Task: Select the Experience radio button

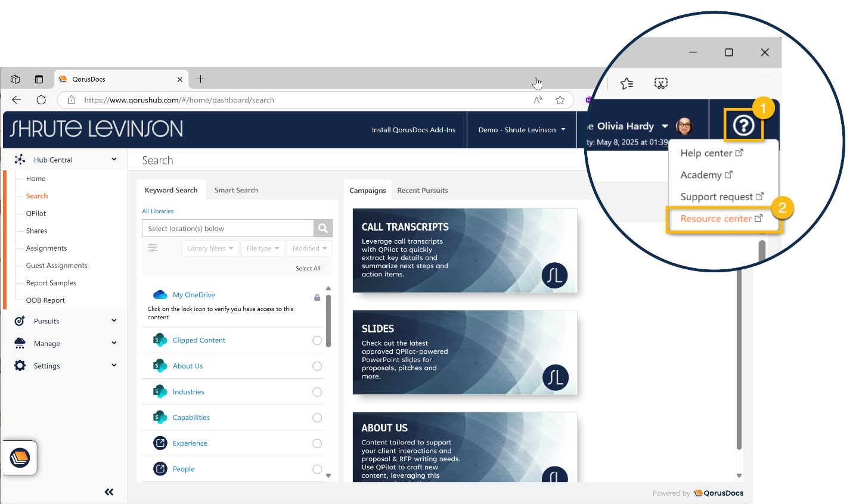Action: pyautogui.click(x=317, y=443)
